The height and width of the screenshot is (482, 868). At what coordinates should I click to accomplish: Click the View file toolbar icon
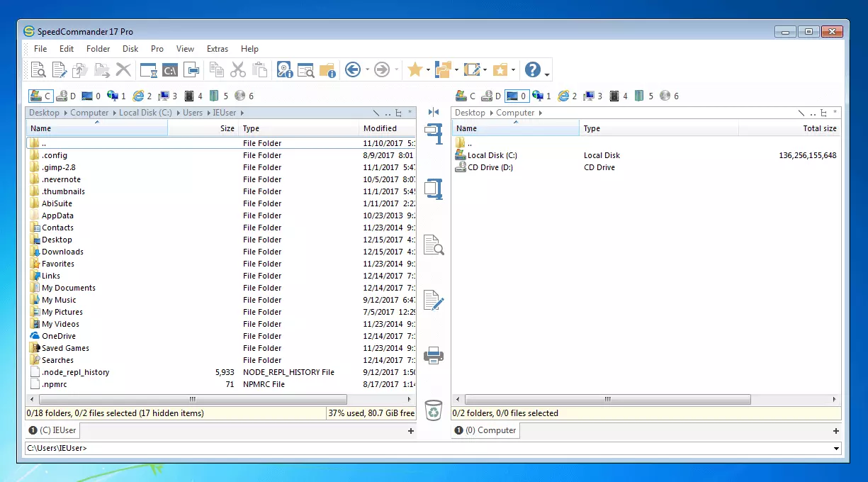tap(38, 69)
